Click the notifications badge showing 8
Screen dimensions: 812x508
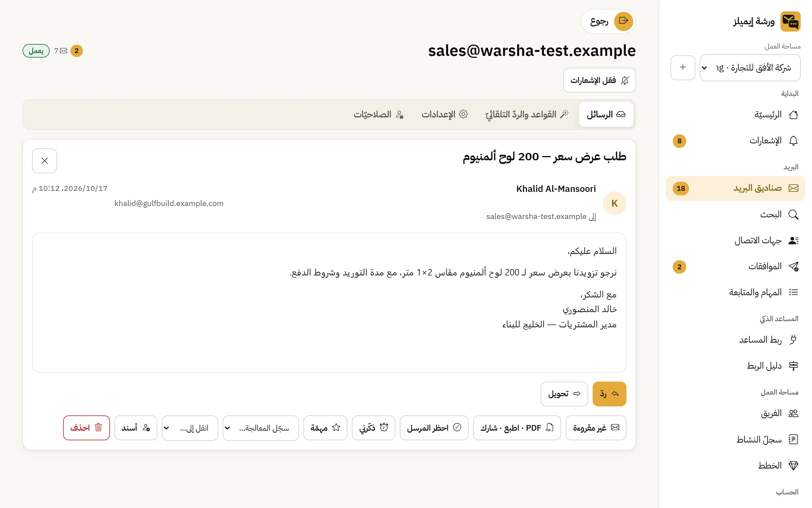click(x=679, y=141)
